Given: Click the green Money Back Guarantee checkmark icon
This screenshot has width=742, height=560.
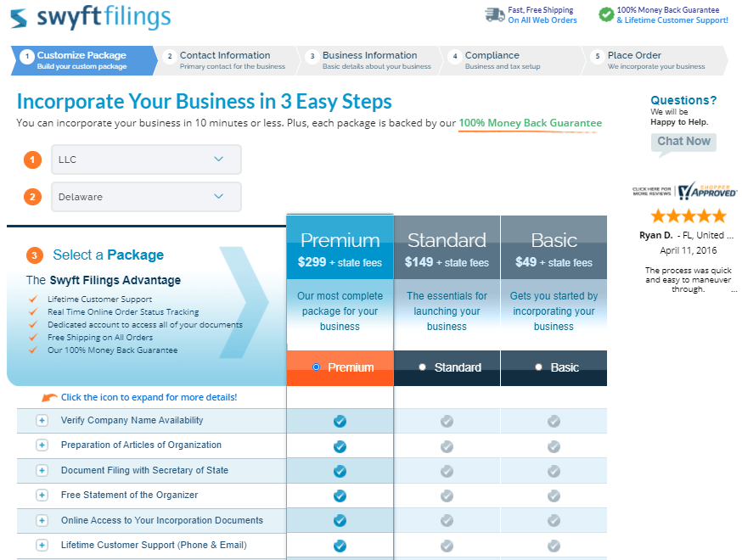Looking at the screenshot, I should (x=605, y=14).
